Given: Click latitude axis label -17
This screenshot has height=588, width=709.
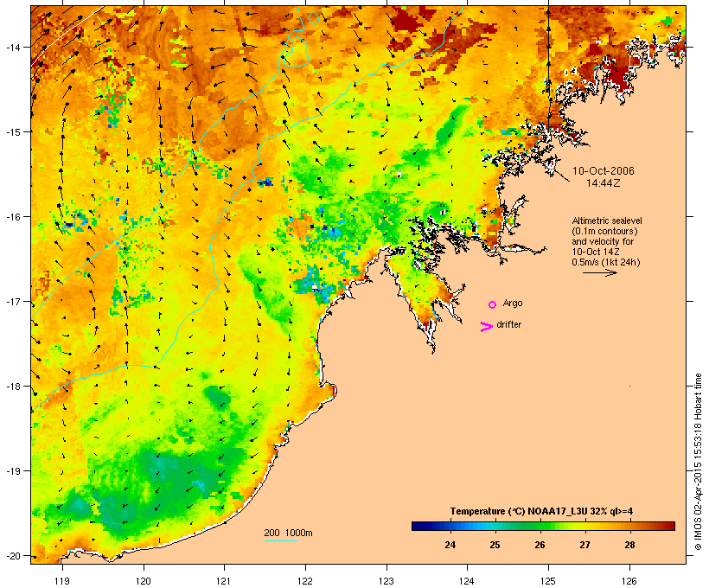Looking at the screenshot, I should coord(12,301).
